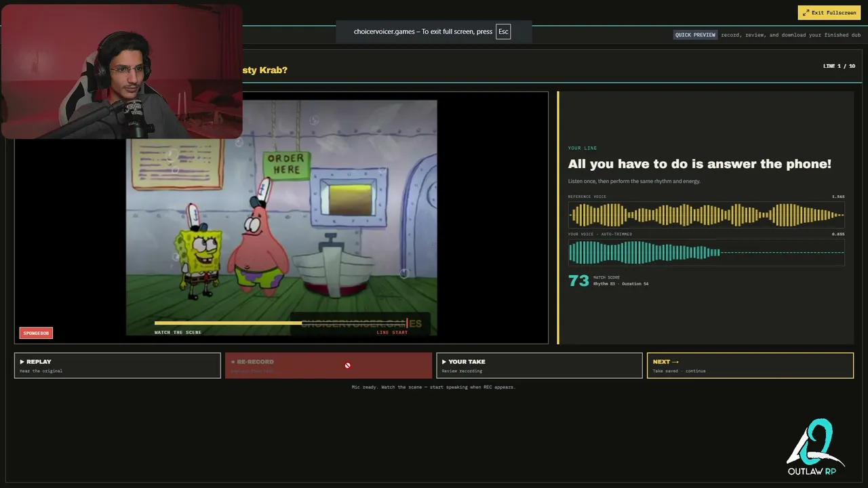Click the Exit Fullscreen button
Viewport: 868px width, 488px height.
pyautogui.click(x=829, y=13)
